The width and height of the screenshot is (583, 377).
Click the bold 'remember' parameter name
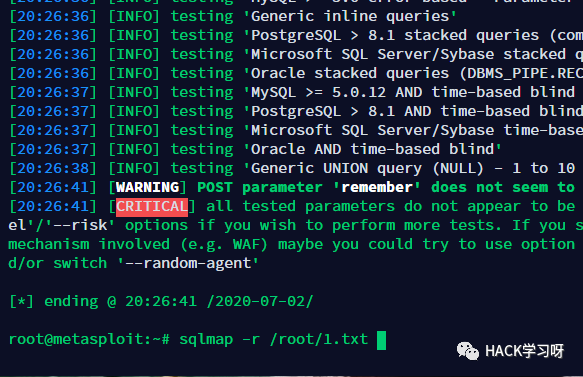point(377,187)
